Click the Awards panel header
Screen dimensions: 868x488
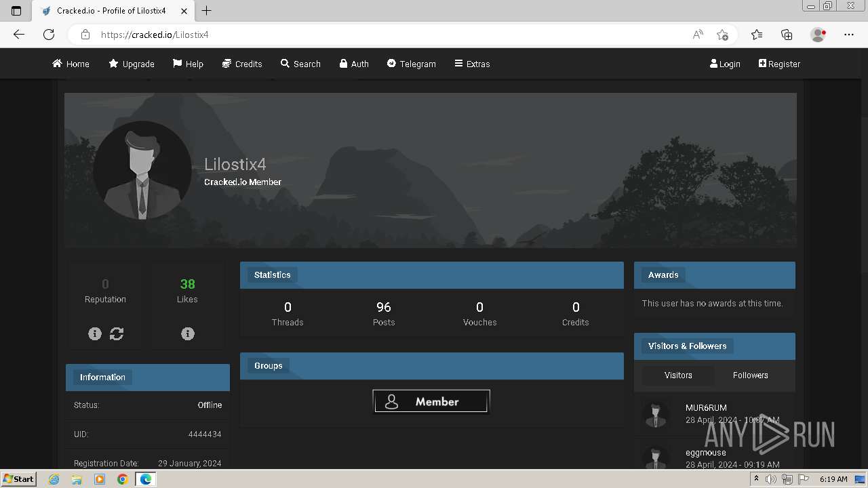click(x=715, y=275)
